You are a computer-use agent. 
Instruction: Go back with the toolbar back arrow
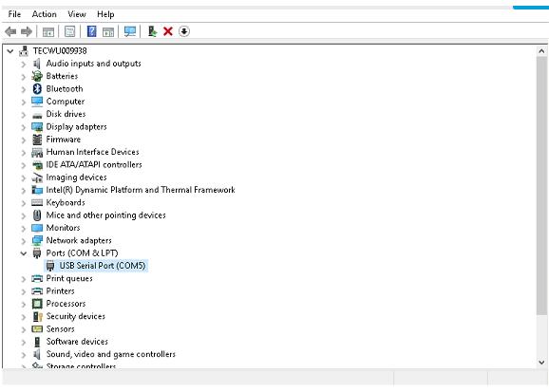coord(10,32)
